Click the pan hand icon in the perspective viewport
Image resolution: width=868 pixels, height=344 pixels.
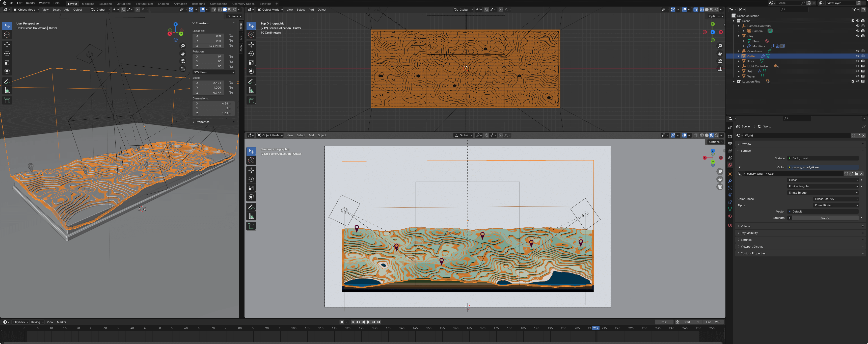coord(183,54)
